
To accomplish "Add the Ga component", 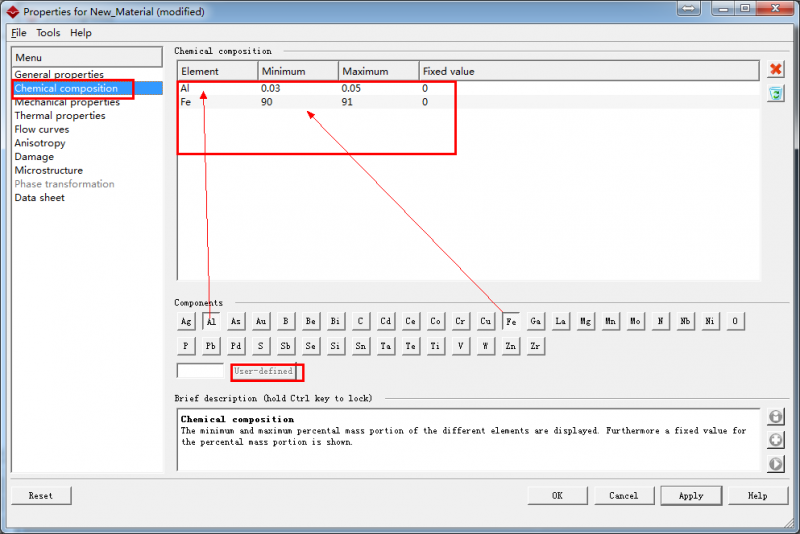I will pos(535,321).
